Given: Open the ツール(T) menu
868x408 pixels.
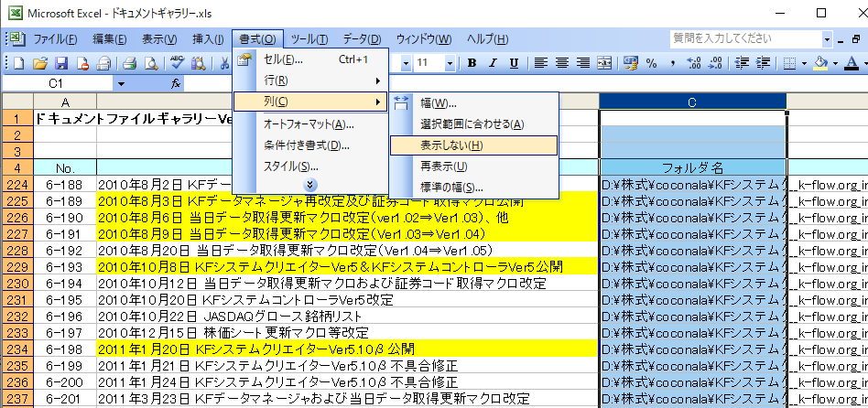Looking at the screenshot, I should (309, 39).
